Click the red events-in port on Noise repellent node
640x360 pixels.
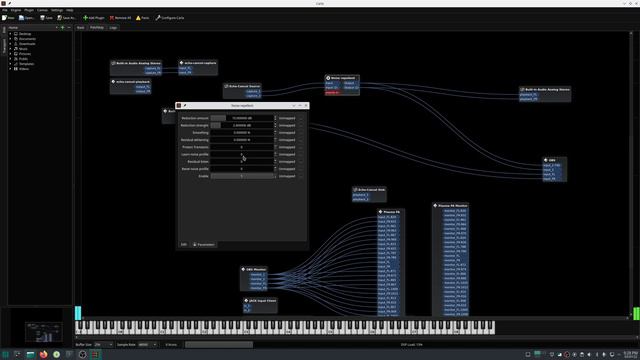coord(332,93)
